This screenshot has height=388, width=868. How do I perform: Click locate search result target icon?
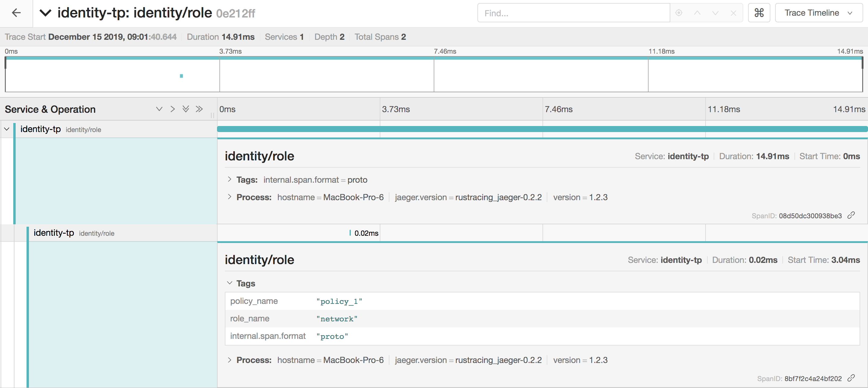(x=679, y=13)
